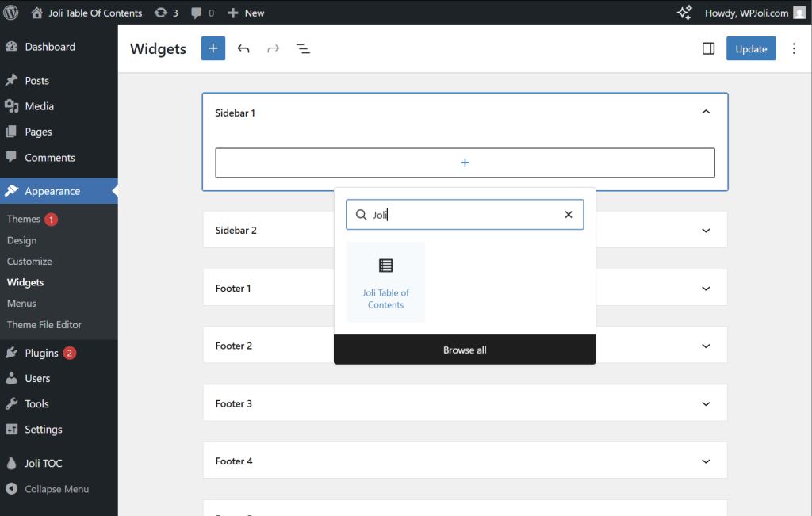Expand the Footer 3 widget area

pyautogui.click(x=706, y=403)
